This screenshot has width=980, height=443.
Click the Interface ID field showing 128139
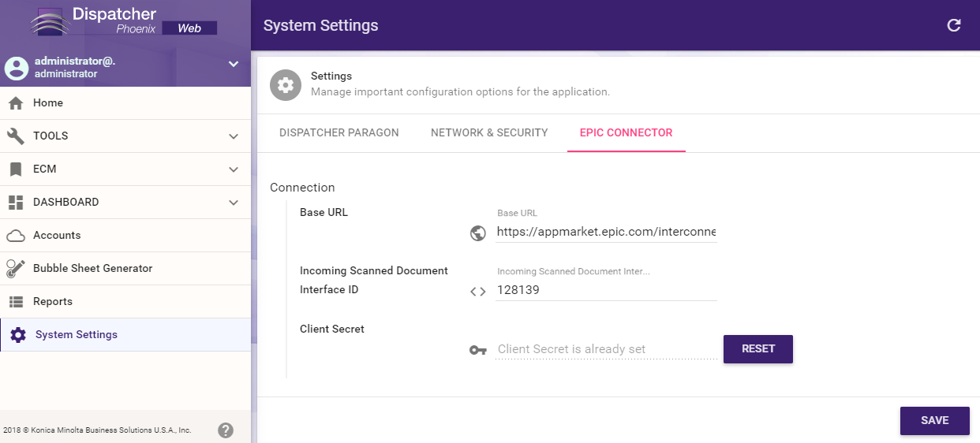click(606, 290)
